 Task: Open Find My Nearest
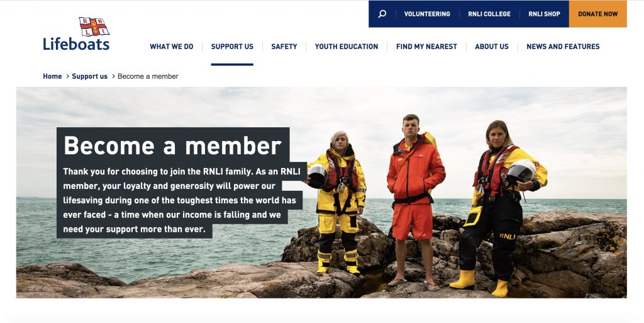426,47
